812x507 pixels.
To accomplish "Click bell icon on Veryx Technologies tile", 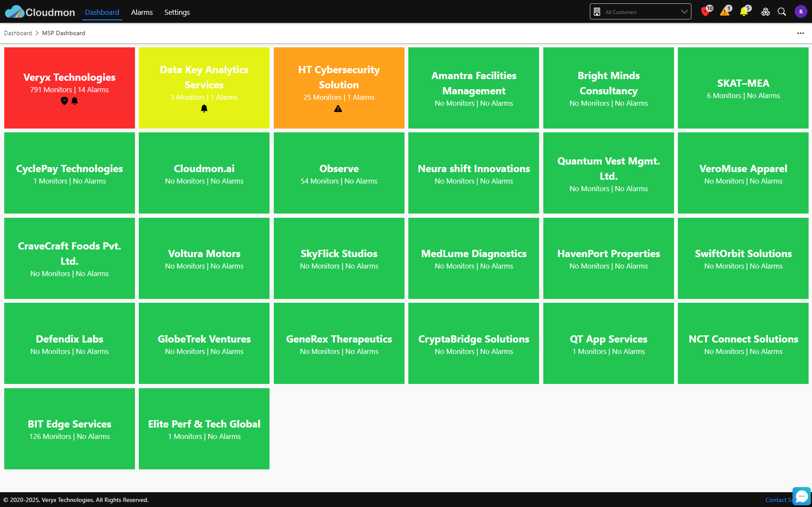I will 74,101.
